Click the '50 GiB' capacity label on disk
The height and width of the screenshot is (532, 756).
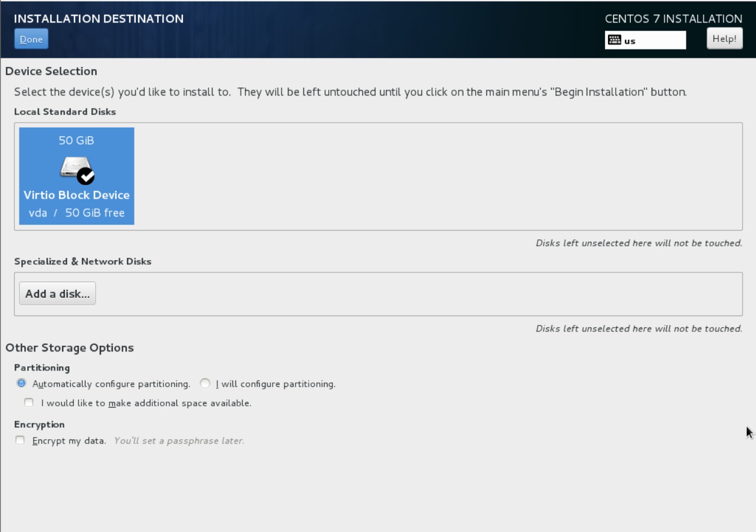(76, 140)
